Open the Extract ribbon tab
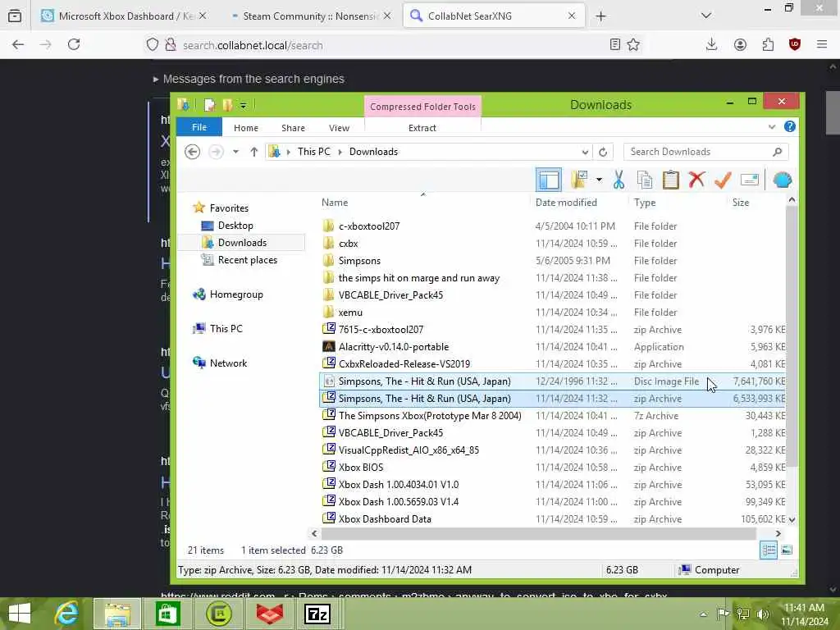This screenshot has height=630, width=840. (x=422, y=128)
